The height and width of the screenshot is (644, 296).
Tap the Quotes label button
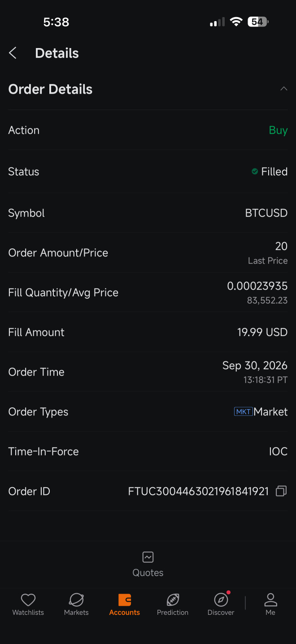148,573
